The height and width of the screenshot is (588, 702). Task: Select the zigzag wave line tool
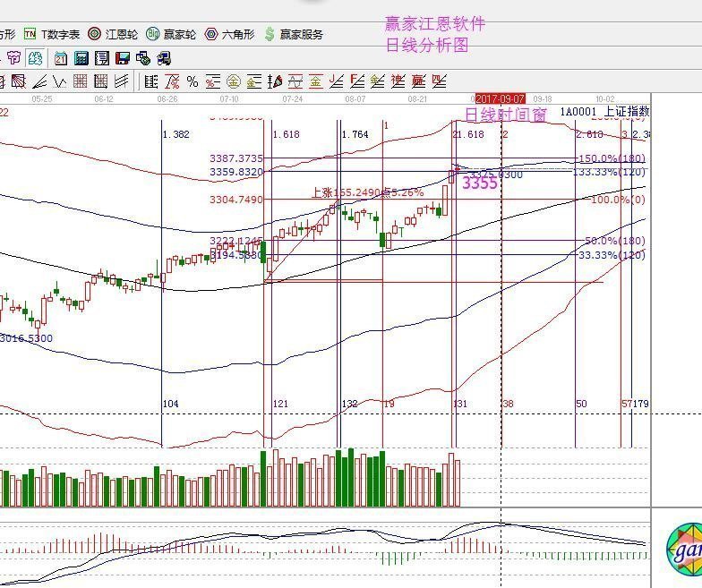[59, 81]
